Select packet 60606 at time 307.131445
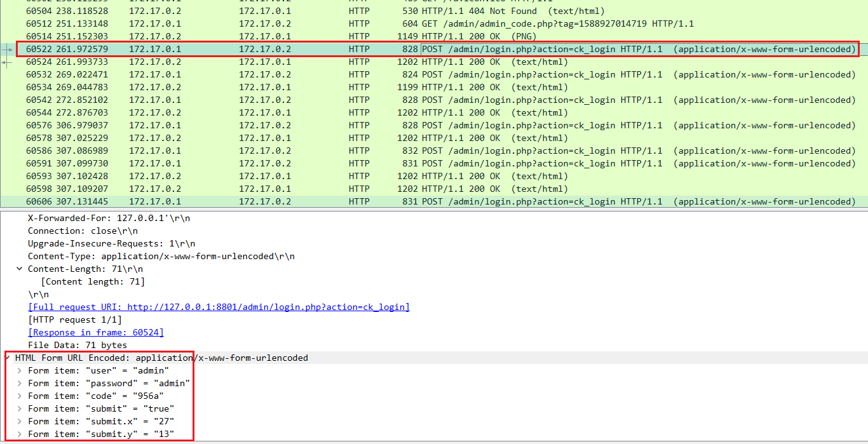Image resolution: width=868 pixels, height=444 pixels. (x=434, y=201)
